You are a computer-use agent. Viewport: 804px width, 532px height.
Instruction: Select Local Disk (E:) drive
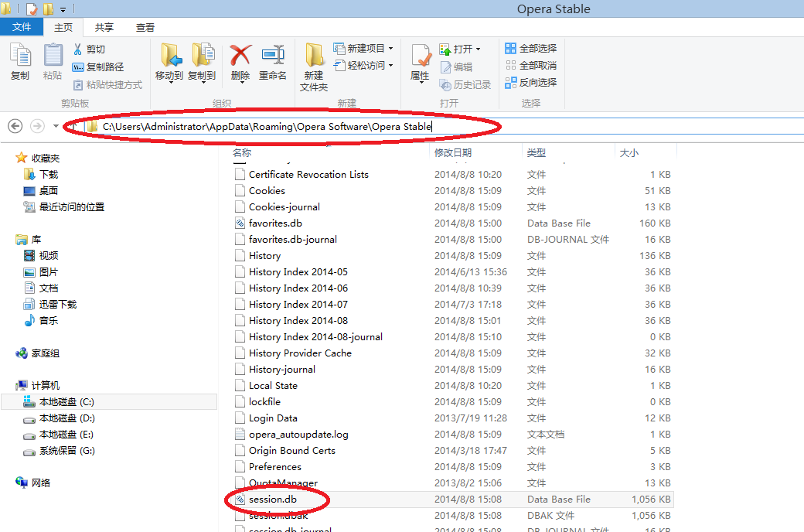(59, 435)
